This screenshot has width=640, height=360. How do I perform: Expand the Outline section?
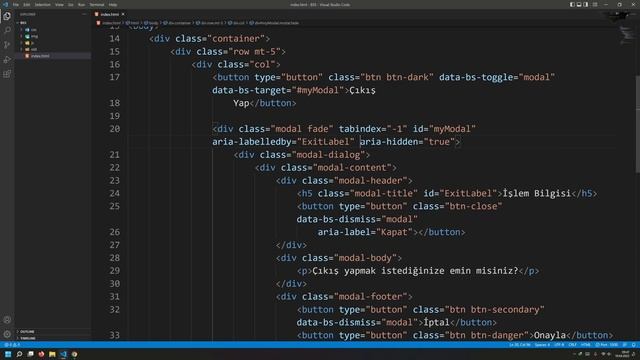27,332
